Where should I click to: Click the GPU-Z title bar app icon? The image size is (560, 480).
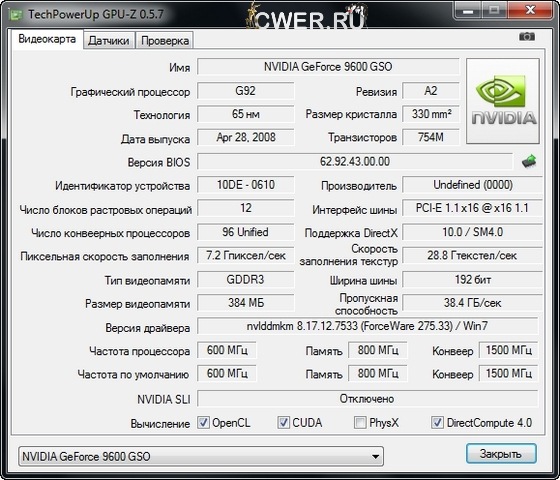pyautogui.click(x=15, y=15)
